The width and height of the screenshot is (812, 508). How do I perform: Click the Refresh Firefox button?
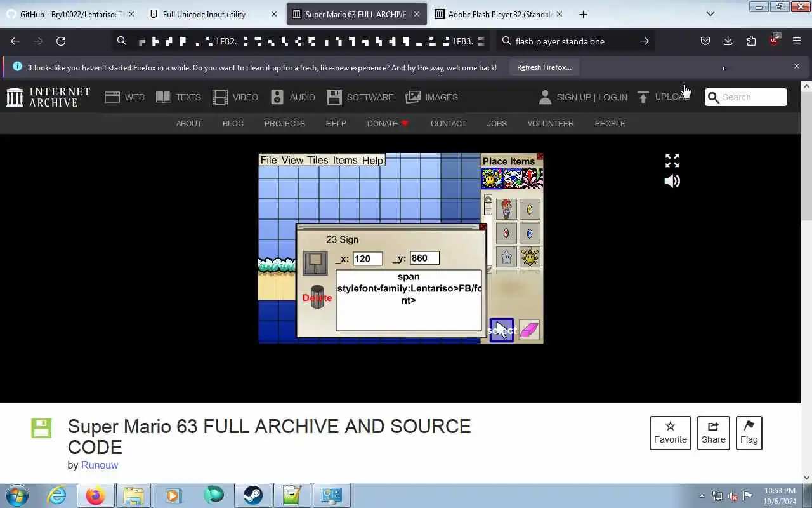click(544, 67)
